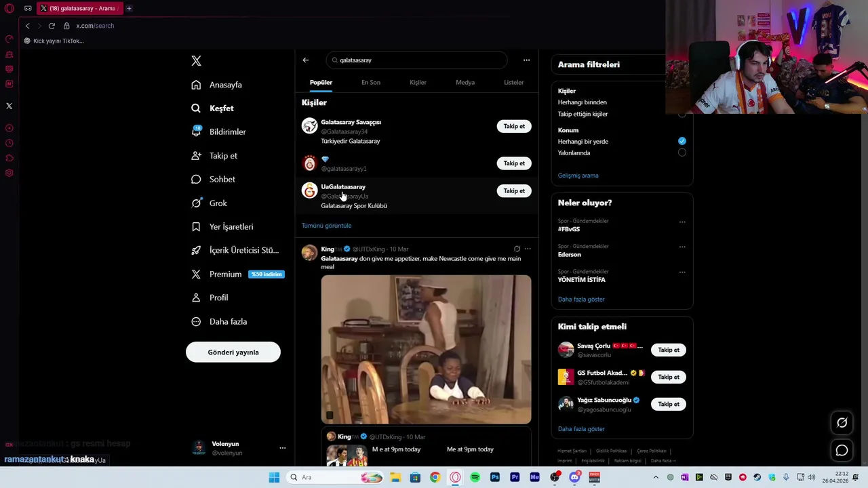
Task: Open Profil in left navigation
Action: click(211, 298)
